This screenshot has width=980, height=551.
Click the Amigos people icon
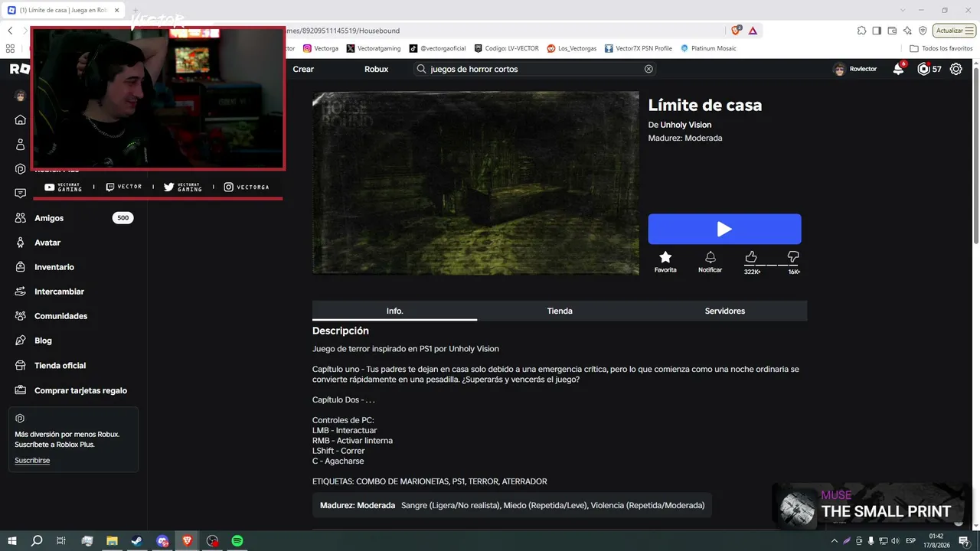21,218
